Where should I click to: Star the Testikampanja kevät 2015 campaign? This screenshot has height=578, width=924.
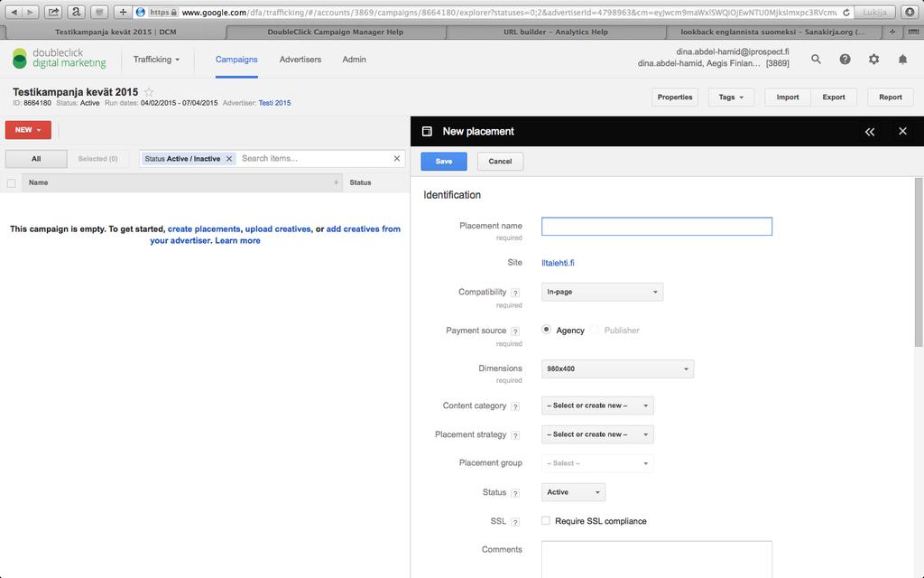149,92
